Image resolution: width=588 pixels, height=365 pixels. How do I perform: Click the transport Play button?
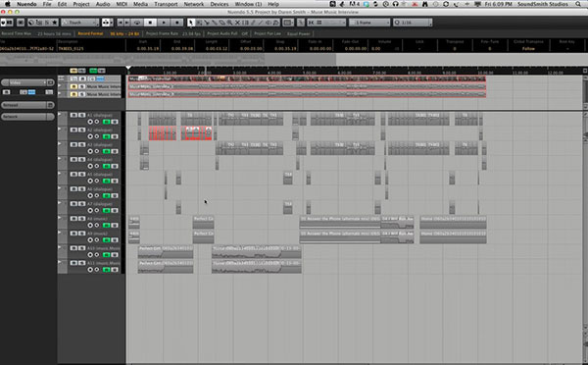coord(164,23)
